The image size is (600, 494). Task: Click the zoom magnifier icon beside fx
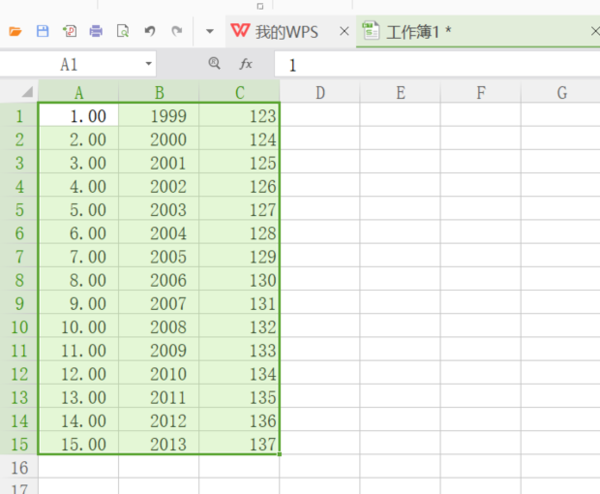(x=214, y=64)
